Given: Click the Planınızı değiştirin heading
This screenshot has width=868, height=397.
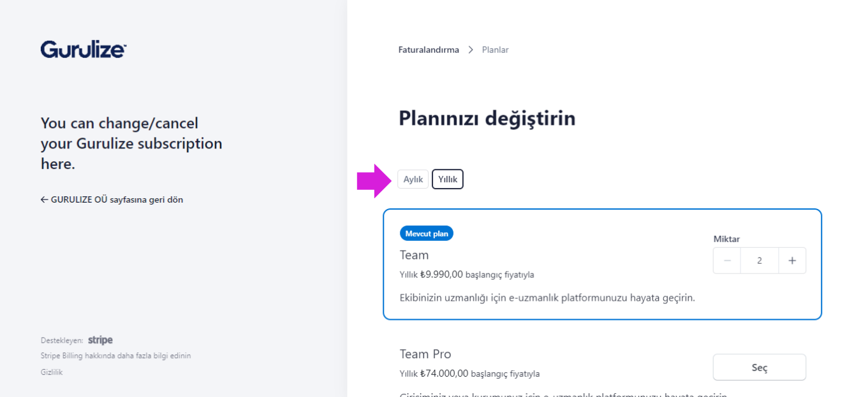Looking at the screenshot, I should pos(487,119).
